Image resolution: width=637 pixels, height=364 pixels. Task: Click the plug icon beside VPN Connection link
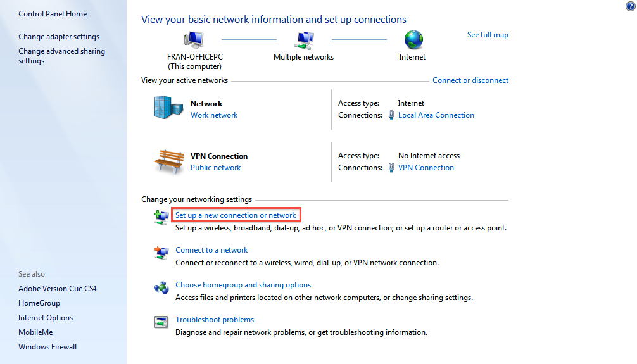click(x=391, y=167)
